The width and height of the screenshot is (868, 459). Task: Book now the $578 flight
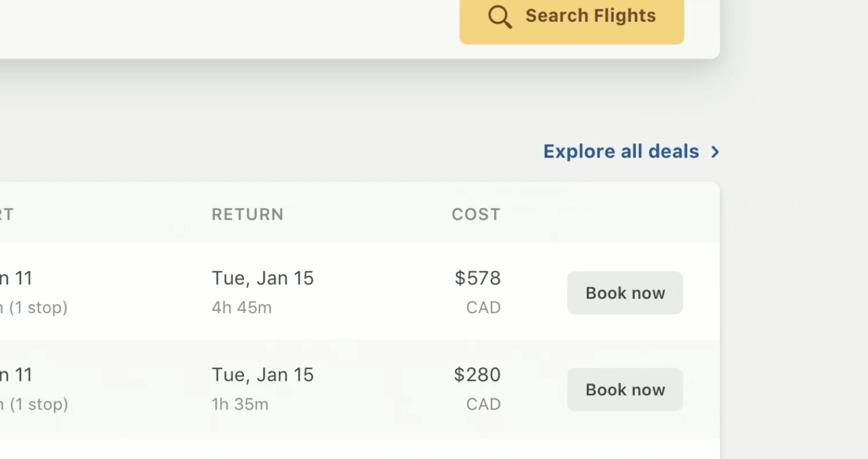click(x=625, y=293)
